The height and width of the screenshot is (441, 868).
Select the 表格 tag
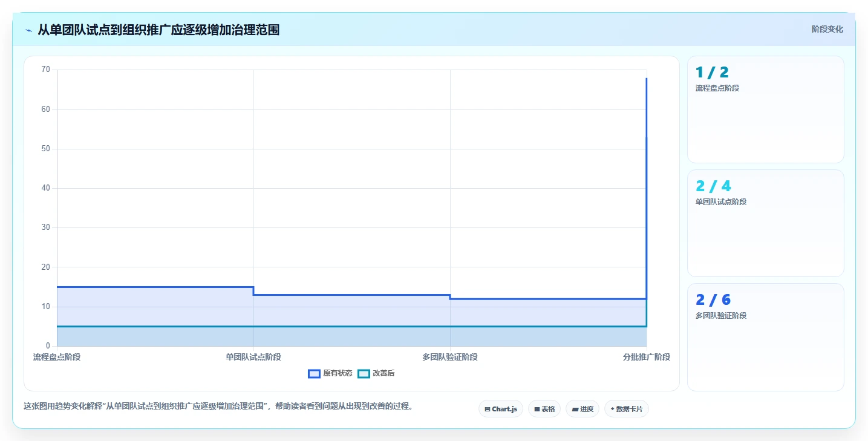[544, 409]
